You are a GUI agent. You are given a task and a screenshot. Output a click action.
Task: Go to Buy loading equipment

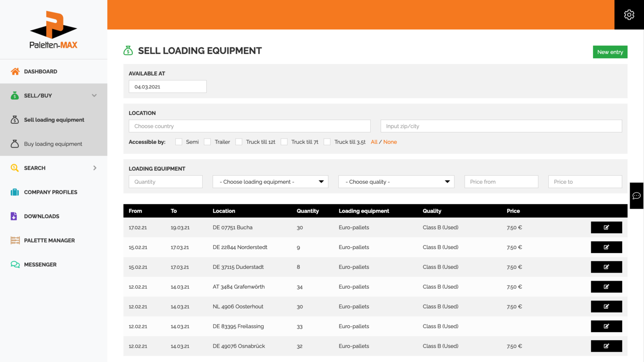pos(53,144)
